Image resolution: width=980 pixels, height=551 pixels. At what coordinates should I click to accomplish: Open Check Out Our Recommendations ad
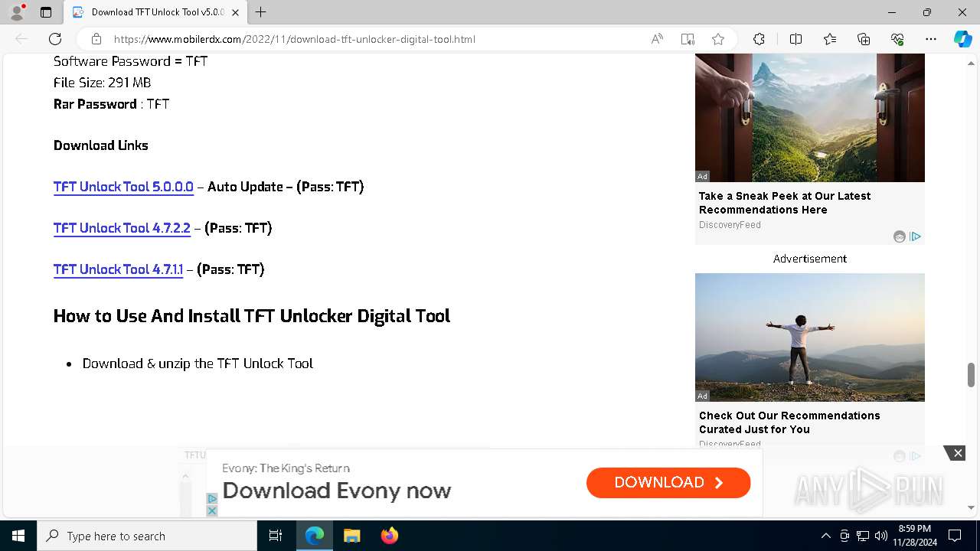(x=789, y=422)
